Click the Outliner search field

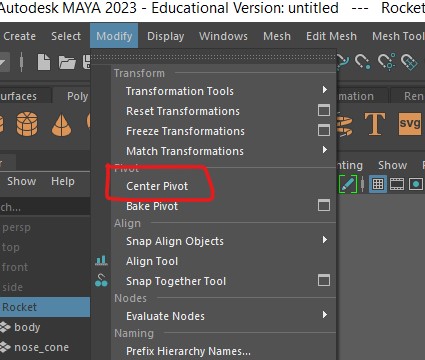(45, 207)
